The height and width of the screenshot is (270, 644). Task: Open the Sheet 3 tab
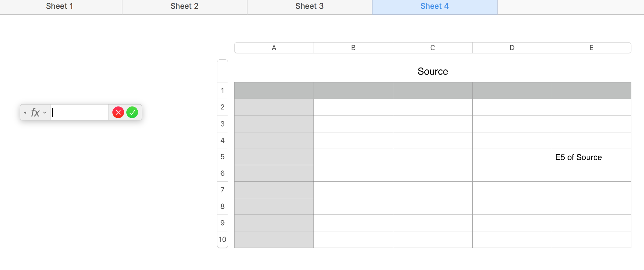[309, 6]
